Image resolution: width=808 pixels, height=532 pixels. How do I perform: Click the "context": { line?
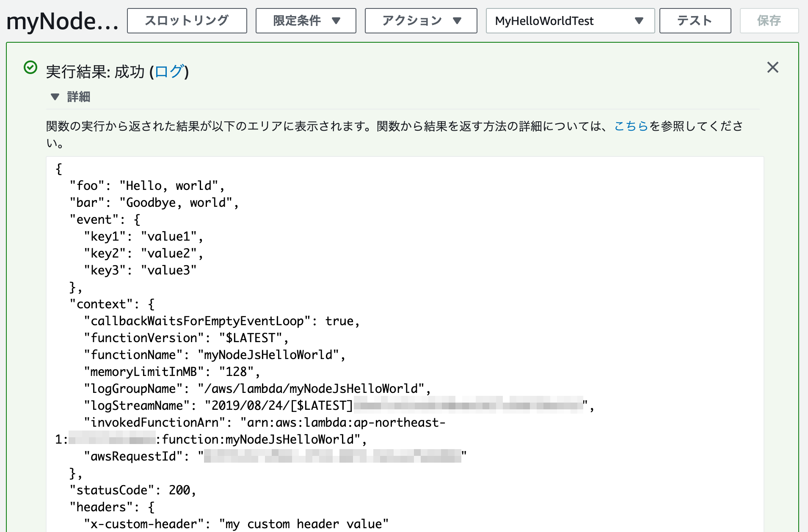tap(112, 304)
